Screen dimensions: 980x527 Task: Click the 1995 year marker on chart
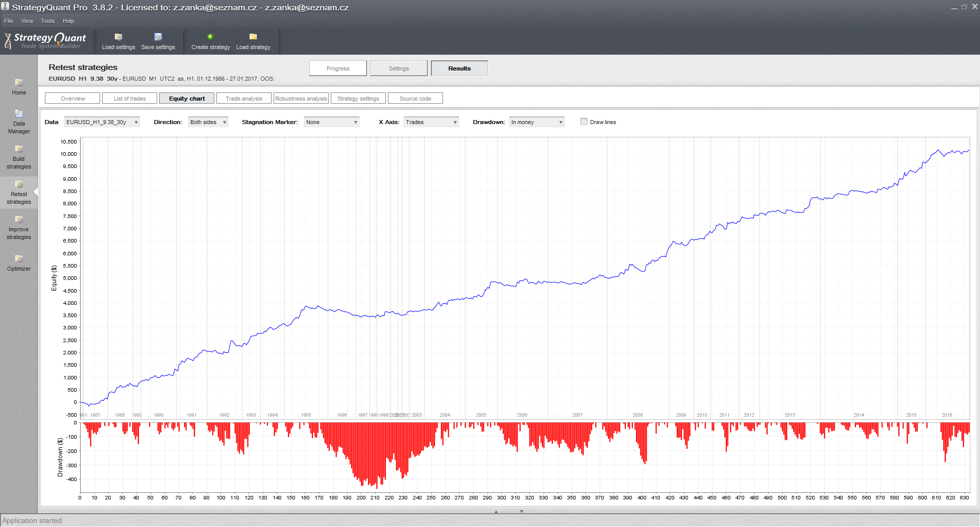pyautogui.click(x=306, y=415)
